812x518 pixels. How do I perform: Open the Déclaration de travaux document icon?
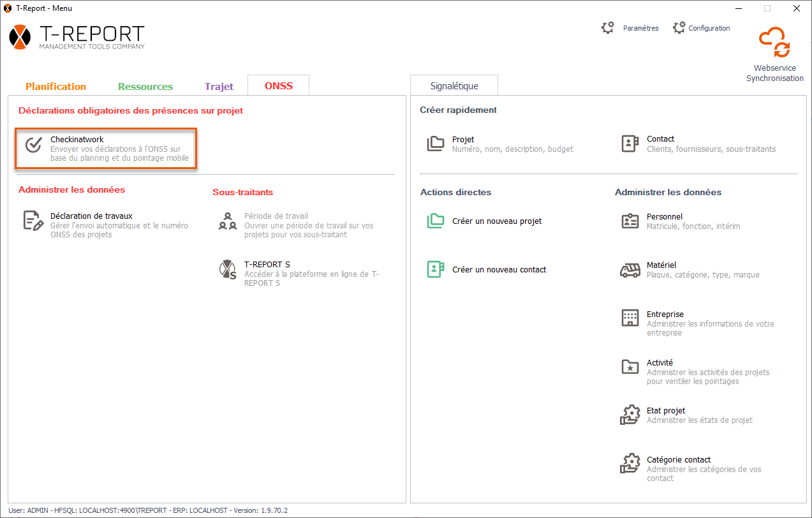tap(33, 221)
